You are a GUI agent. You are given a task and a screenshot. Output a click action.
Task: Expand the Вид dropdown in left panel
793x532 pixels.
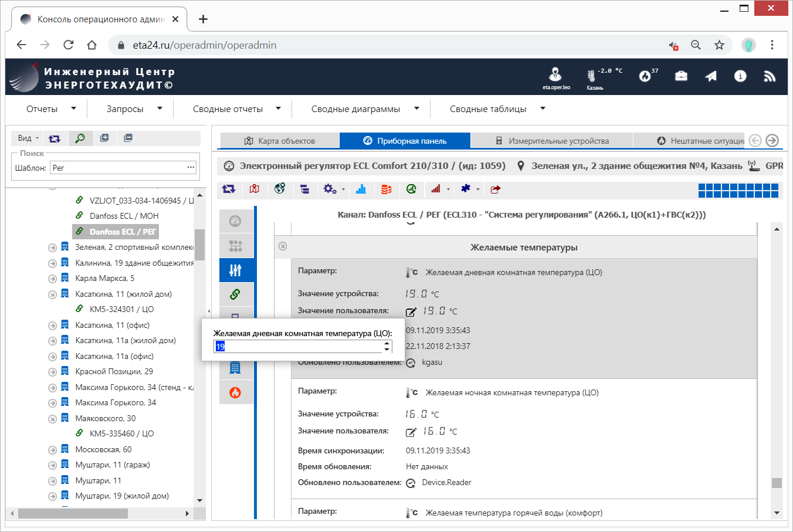point(28,138)
